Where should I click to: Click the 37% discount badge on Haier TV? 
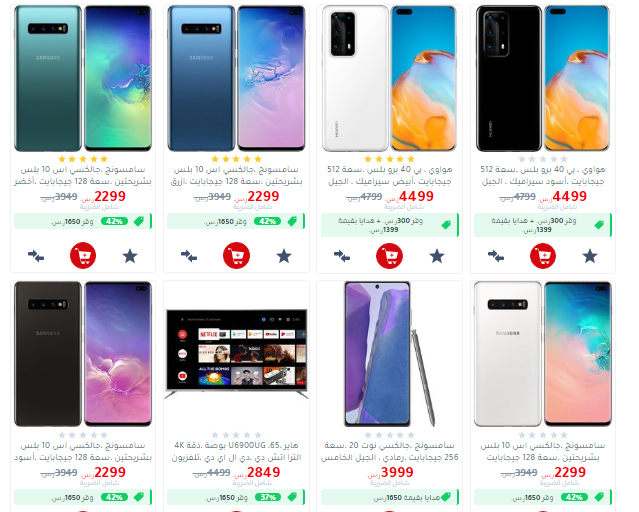268,497
